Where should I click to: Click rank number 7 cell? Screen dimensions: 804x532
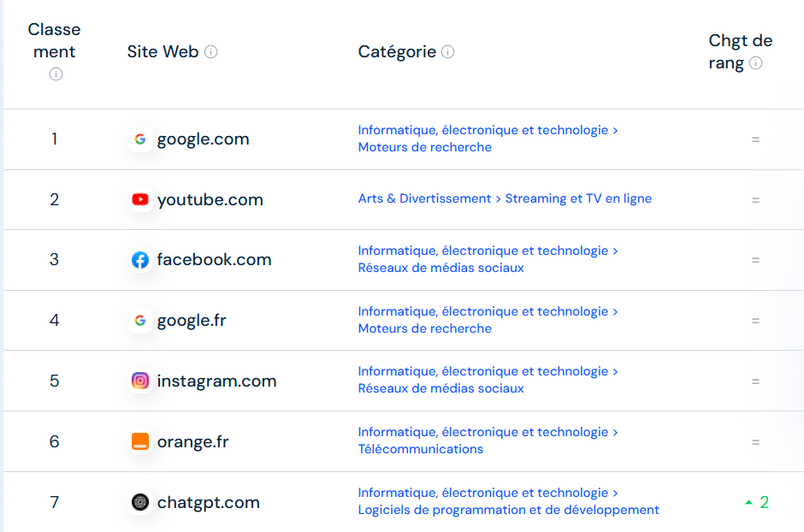point(55,502)
